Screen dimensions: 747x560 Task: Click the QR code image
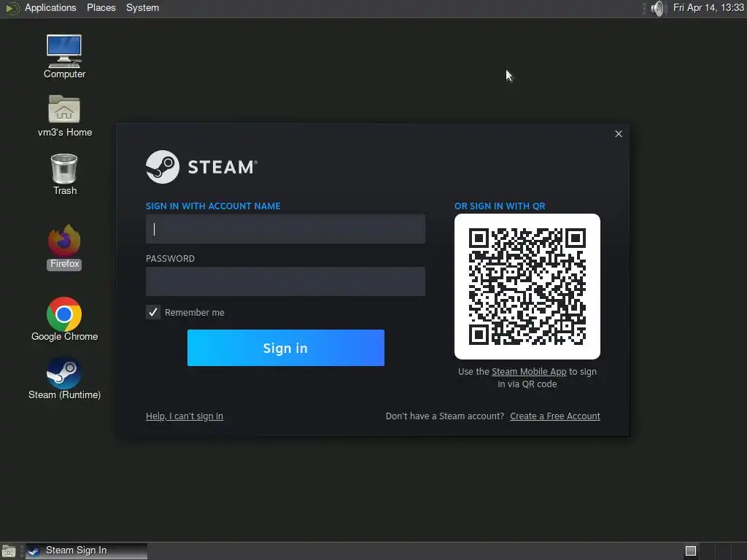point(527,287)
